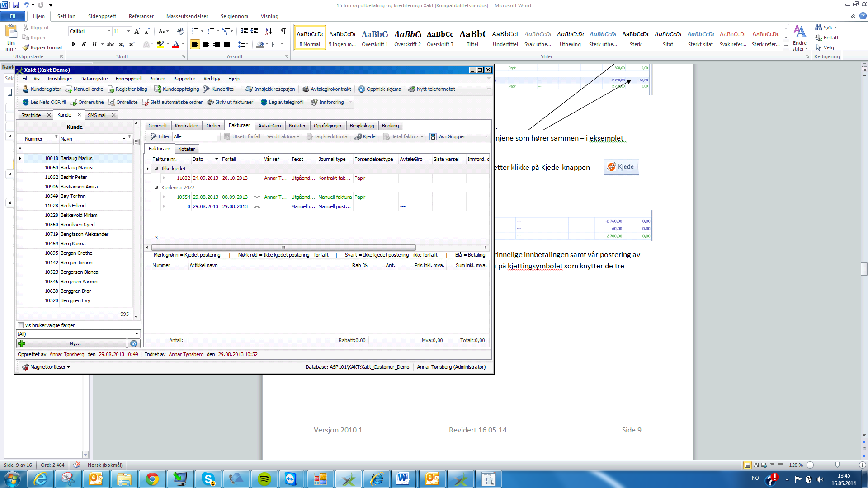Toggle strikethrough formatting in Word
868x488 pixels.
click(x=110, y=44)
